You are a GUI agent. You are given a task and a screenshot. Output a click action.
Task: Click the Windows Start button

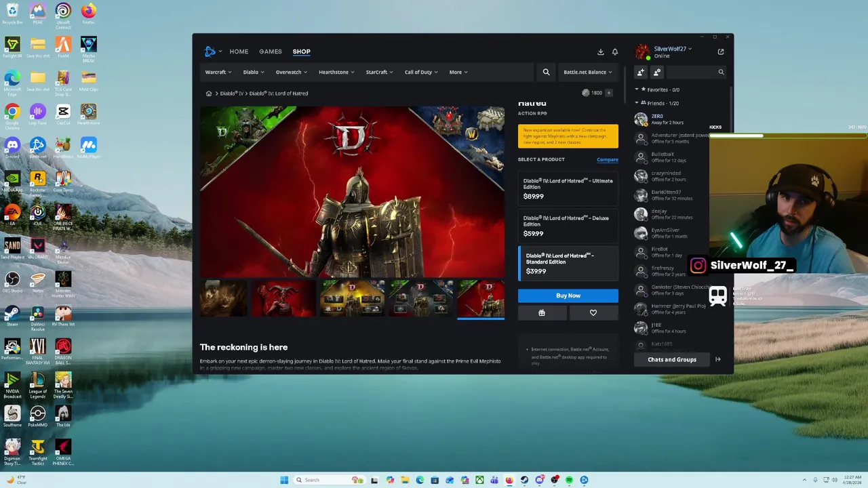pyautogui.click(x=284, y=480)
